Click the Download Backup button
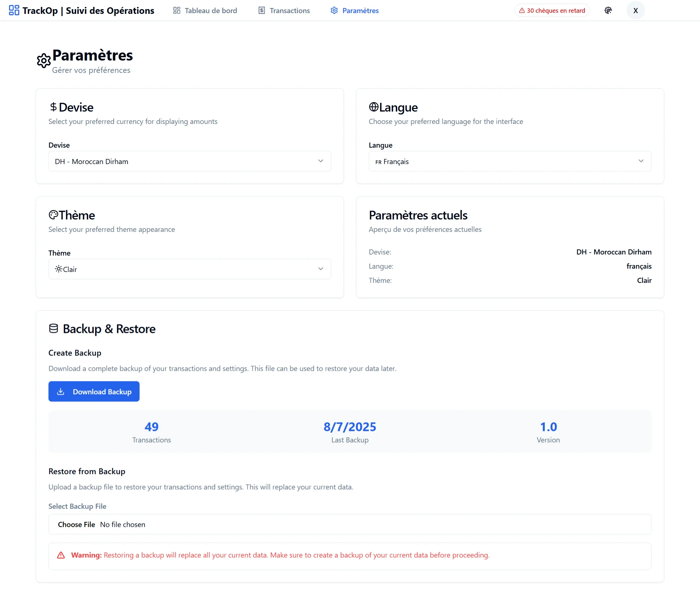Screen dimensions: 700x607 (94, 392)
